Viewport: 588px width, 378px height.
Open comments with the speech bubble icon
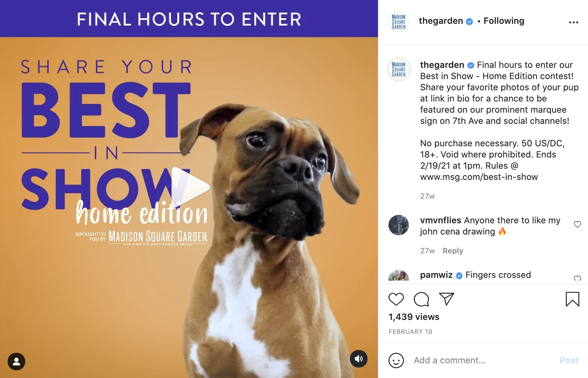[x=421, y=299]
